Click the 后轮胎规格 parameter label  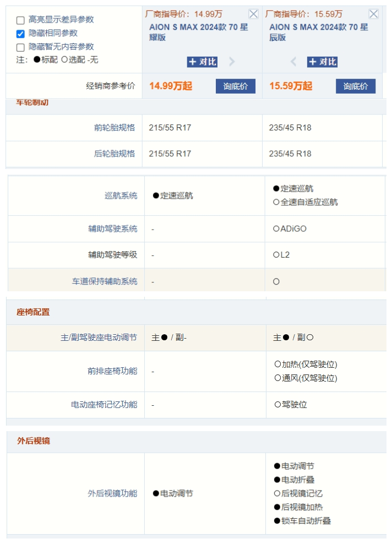115,154
